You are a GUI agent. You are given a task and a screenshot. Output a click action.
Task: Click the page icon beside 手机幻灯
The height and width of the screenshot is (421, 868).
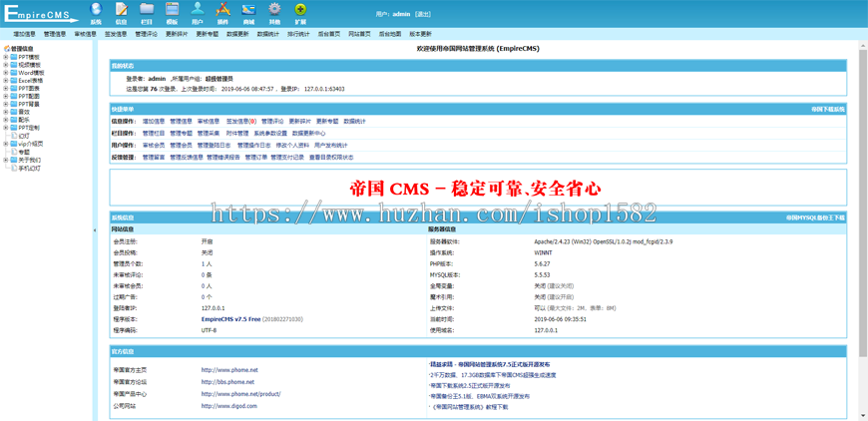[x=14, y=167]
